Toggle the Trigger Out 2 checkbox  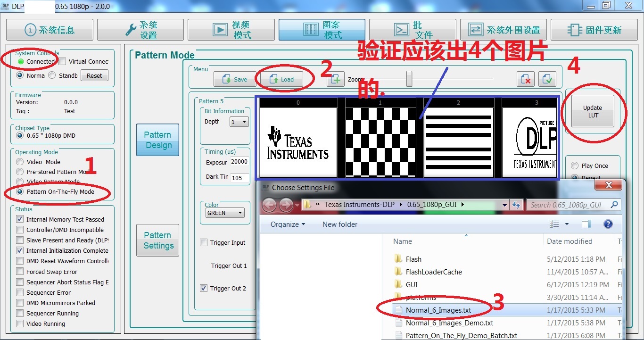click(x=204, y=288)
